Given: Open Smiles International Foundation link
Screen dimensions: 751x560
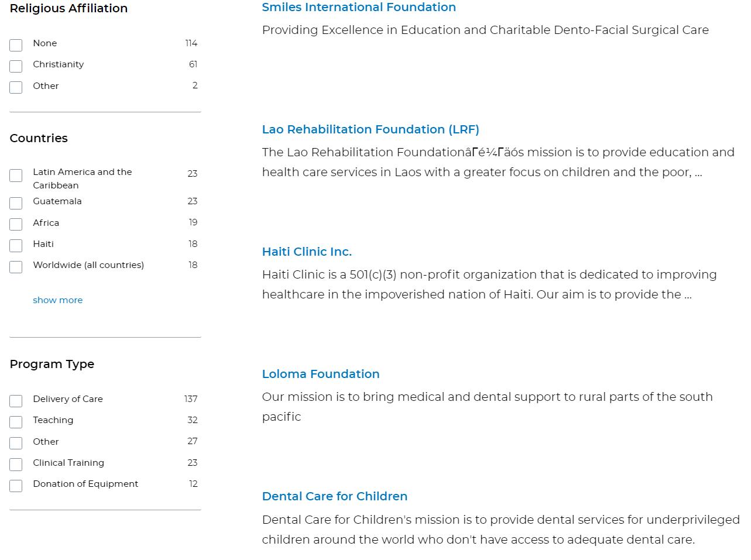Looking at the screenshot, I should 359,8.
